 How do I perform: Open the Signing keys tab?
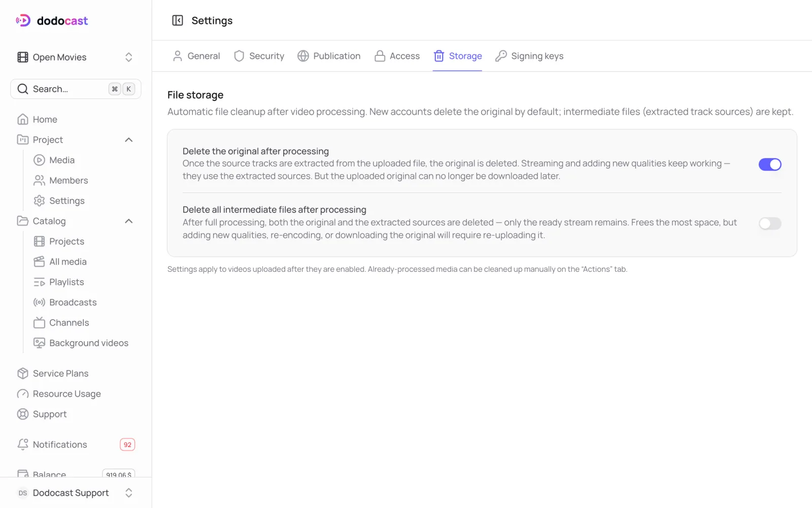pyautogui.click(x=529, y=56)
